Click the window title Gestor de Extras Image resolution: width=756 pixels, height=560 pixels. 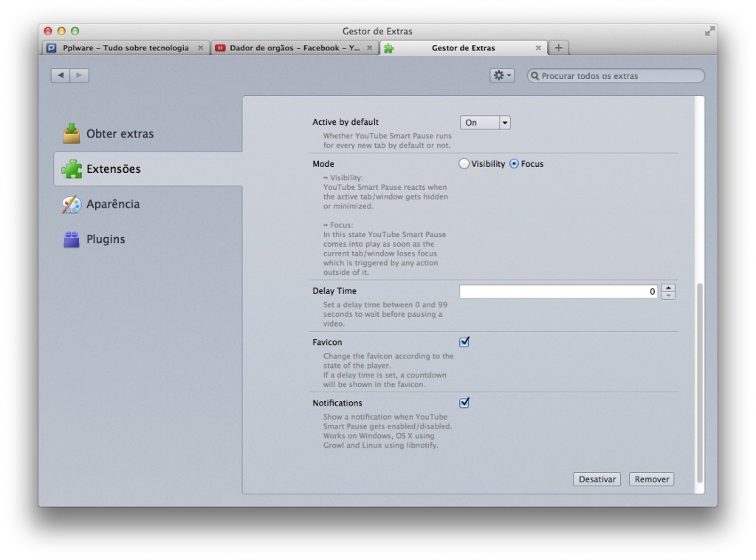377,31
